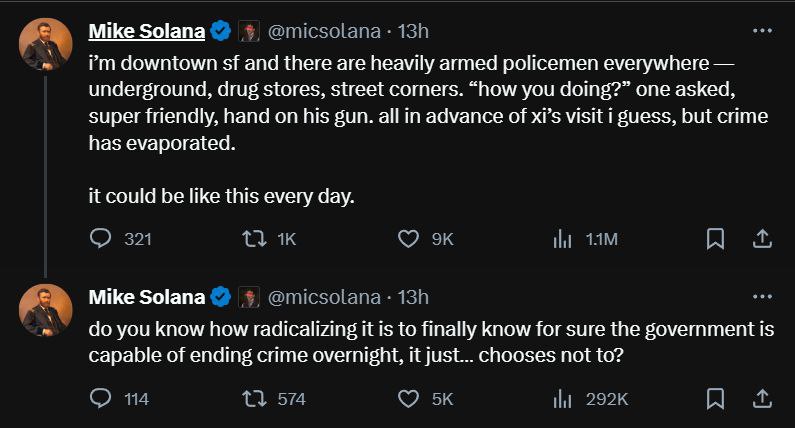Screen dimensions: 795x428
Task: Open the second tweet's profile avatar
Action: [x=44, y=309]
